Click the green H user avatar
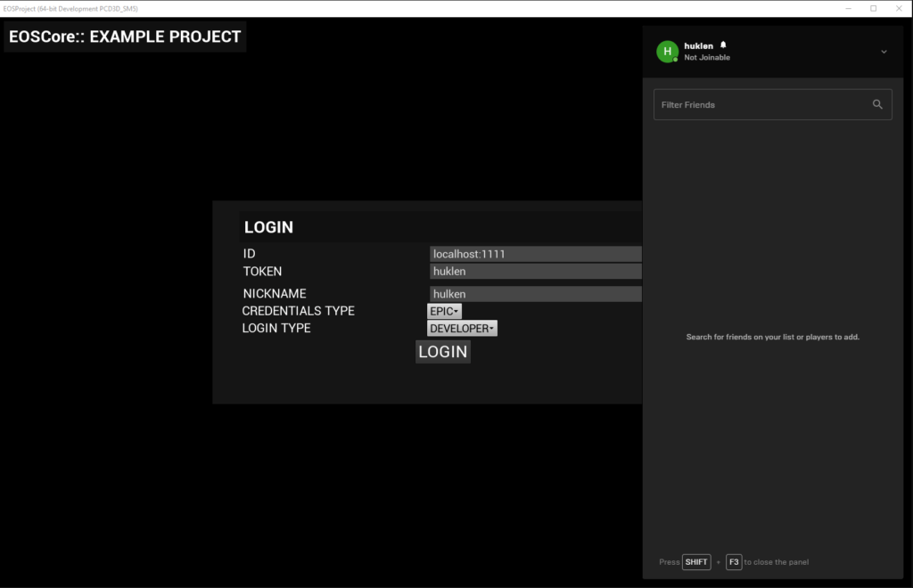The width and height of the screenshot is (913, 588). (667, 51)
